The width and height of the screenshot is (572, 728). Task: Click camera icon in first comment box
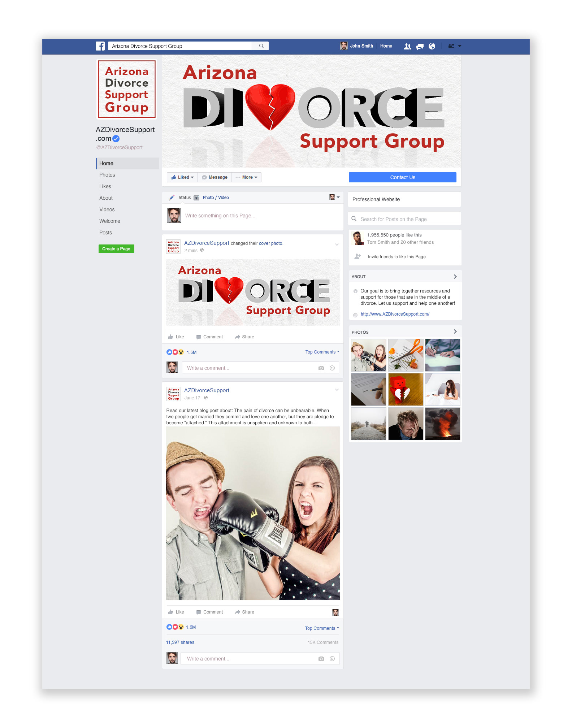tap(321, 368)
